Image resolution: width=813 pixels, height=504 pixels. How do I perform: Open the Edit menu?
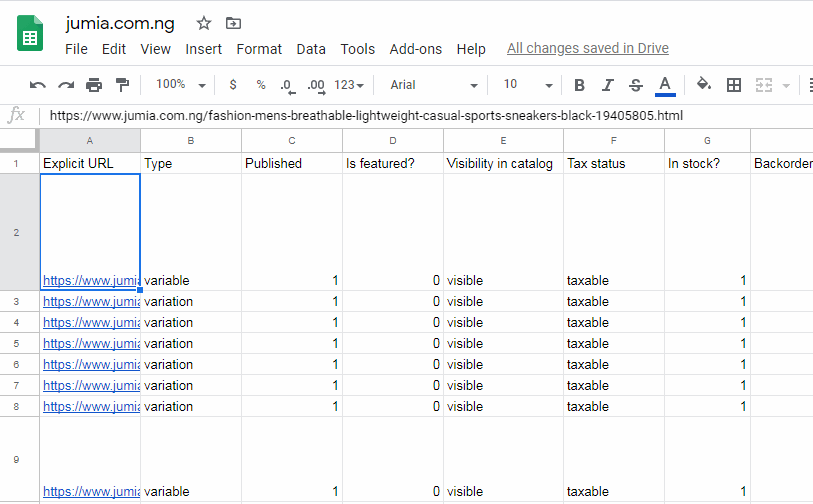click(114, 49)
